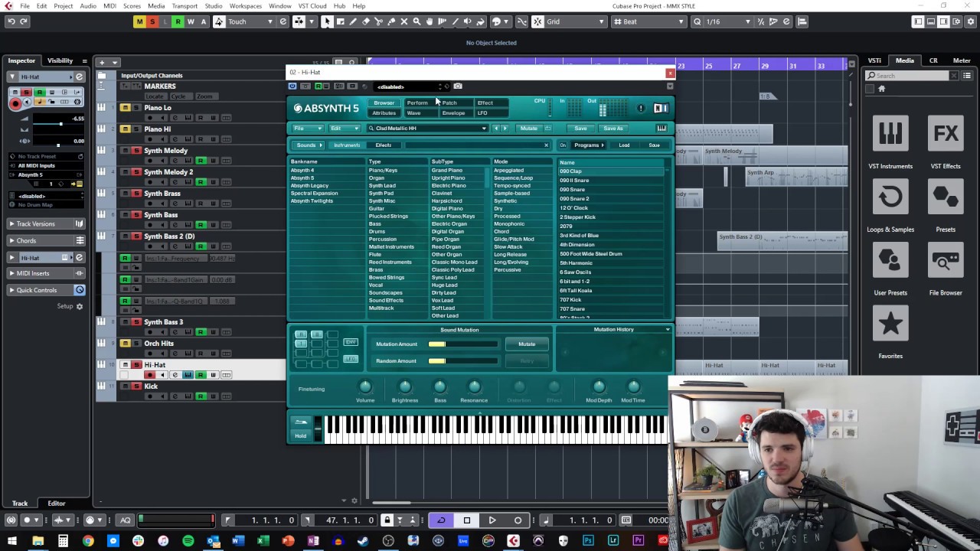Toggle global Mute M in toolbar
980x551 pixels.
(x=139, y=21)
